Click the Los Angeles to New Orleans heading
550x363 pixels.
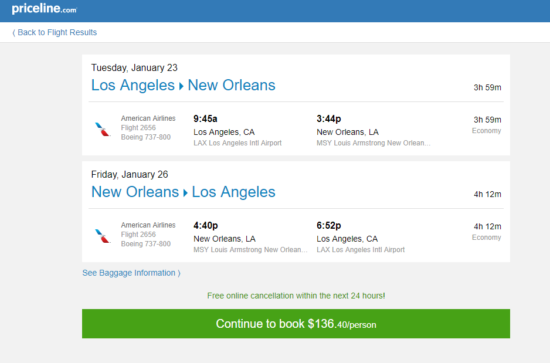(183, 85)
